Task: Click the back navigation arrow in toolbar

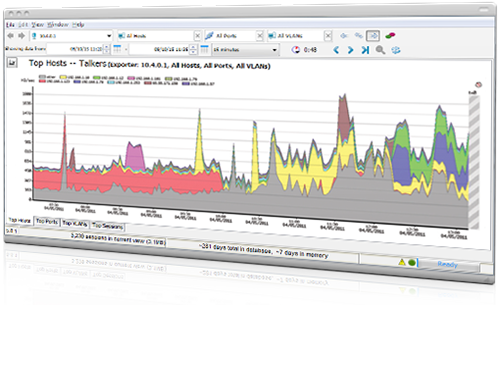Action: tap(11, 36)
